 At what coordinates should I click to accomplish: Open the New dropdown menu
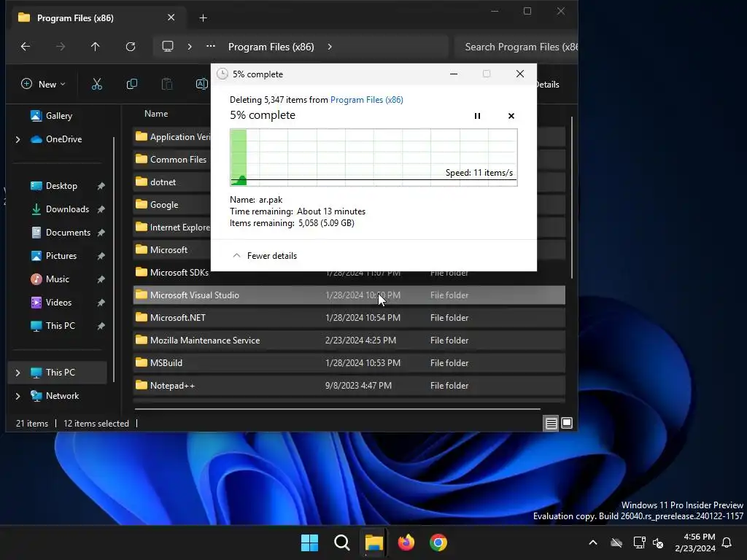tap(43, 85)
